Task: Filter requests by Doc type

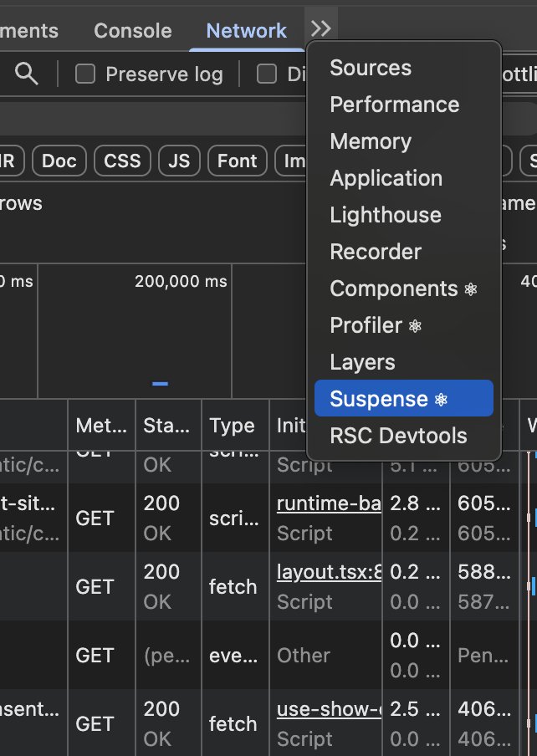Action: click(59, 161)
